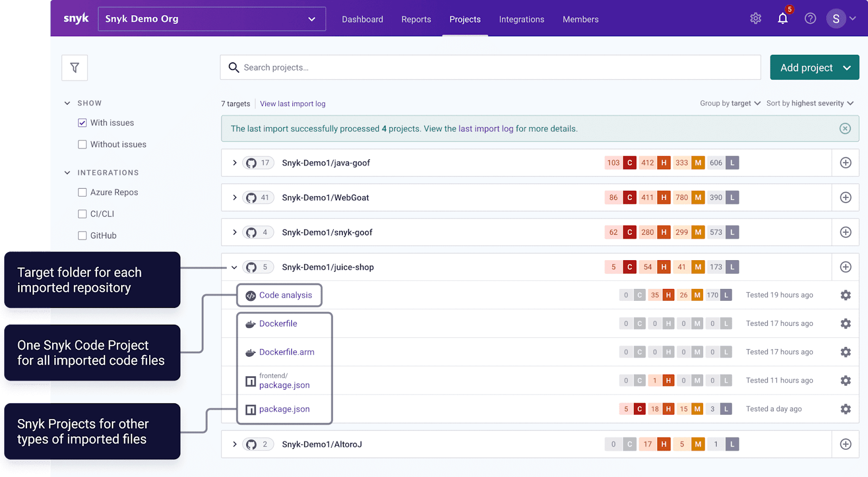Check the CI/CLI integration filter
Viewport: 868px width, 477px height.
(x=82, y=214)
